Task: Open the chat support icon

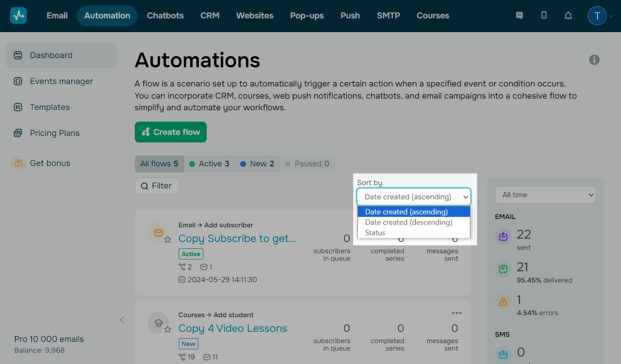Action: [519, 15]
